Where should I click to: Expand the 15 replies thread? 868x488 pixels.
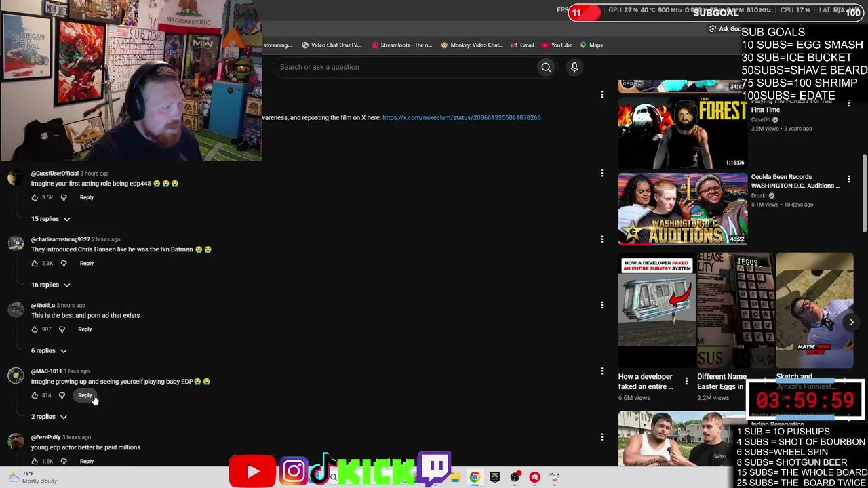point(51,219)
